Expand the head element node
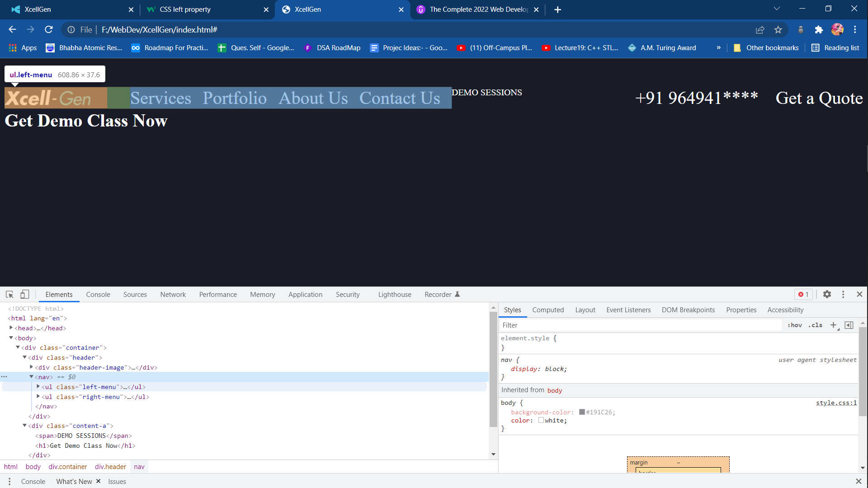Screen dimensions: 868x488 (11, 328)
